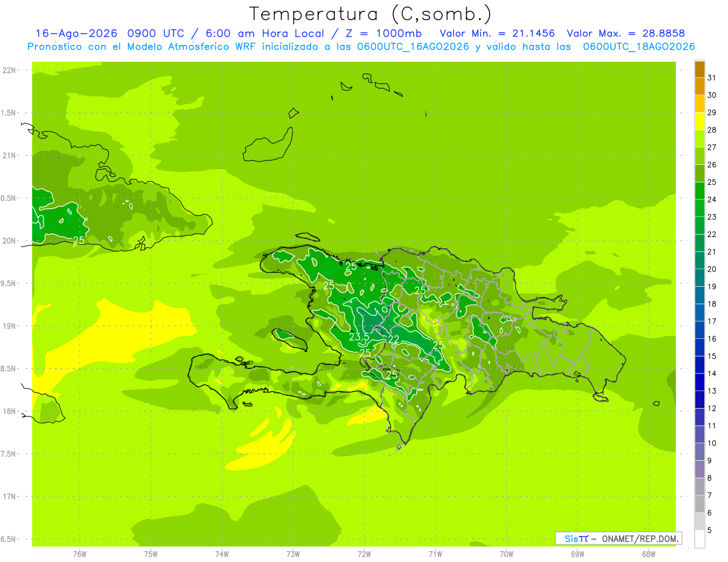Click the legend swatch between 30 and 31
The height and width of the screenshot is (562, 728).
[x=699, y=86]
